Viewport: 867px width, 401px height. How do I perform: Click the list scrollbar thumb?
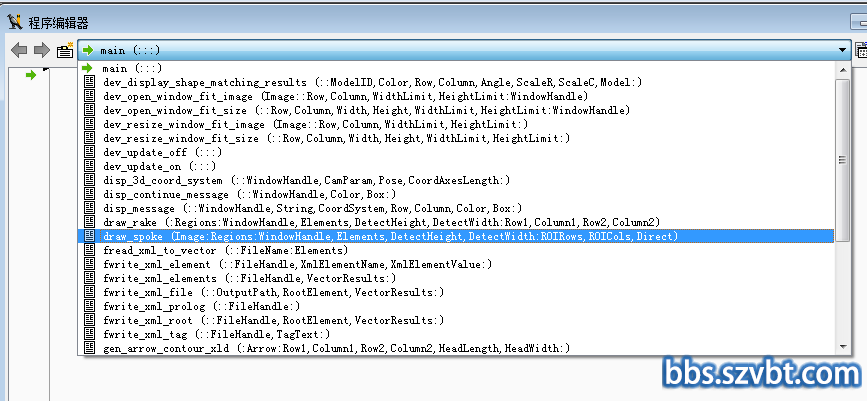(x=843, y=160)
